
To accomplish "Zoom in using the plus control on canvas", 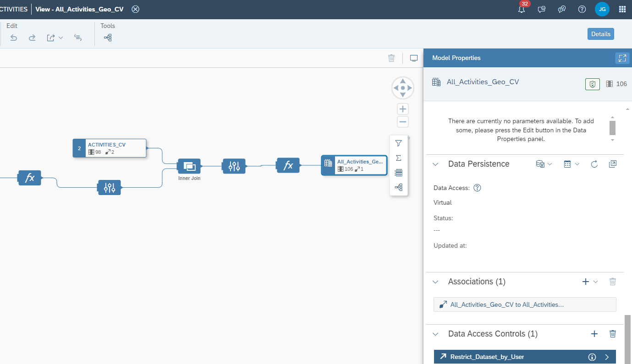I will 402,109.
